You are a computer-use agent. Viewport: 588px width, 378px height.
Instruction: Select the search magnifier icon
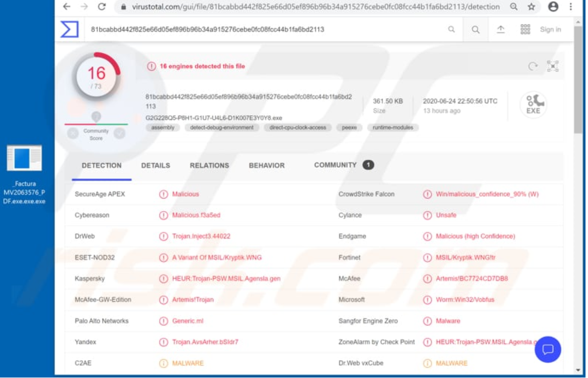coord(475,29)
